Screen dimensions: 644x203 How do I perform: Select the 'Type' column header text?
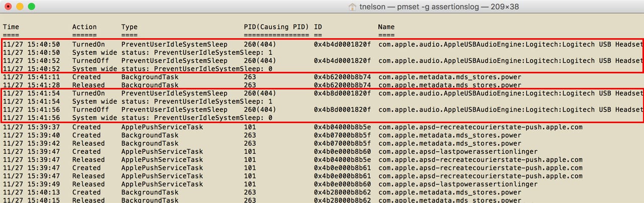coord(129,27)
